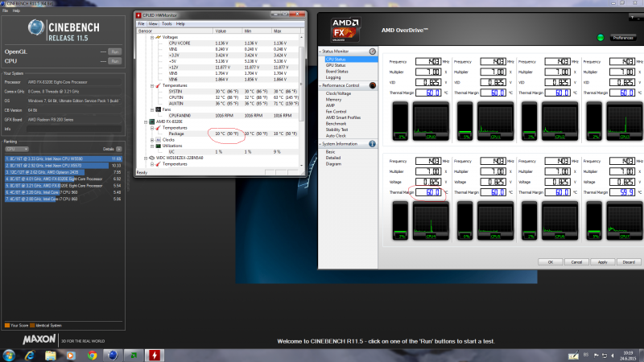Collapse the System Information section
The image size is (644, 362).
pos(320,144)
